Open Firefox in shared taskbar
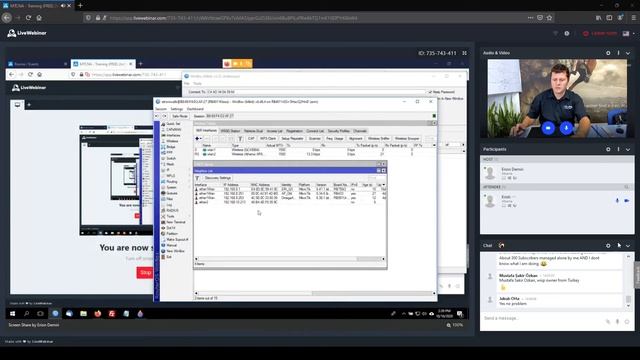The image size is (640, 360). point(98,313)
